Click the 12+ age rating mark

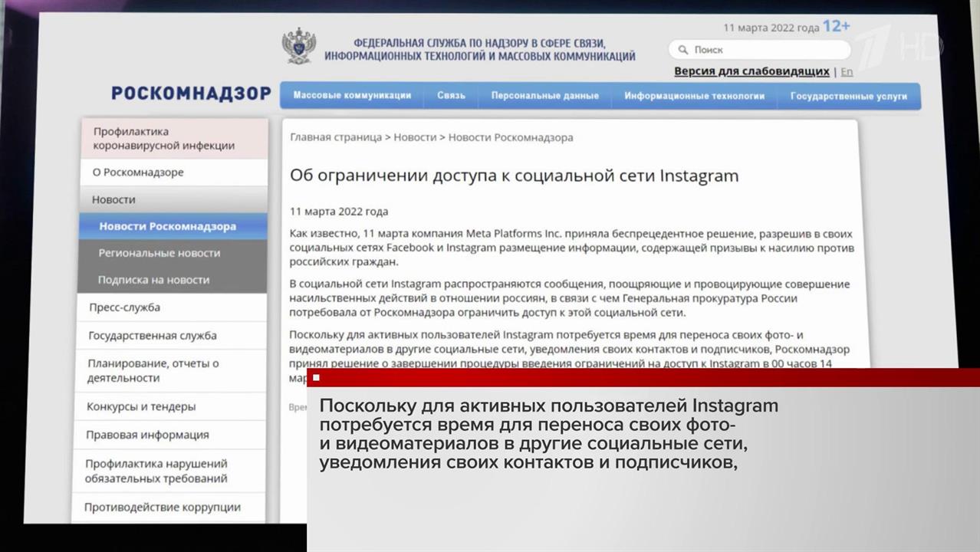pyautogui.click(x=837, y=26)
